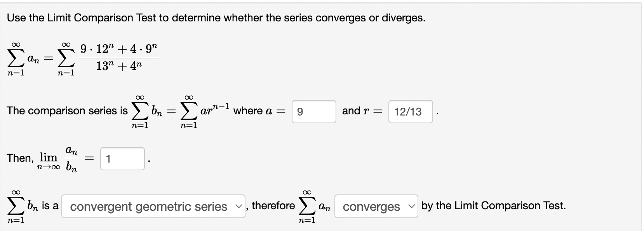The image size is (644, 231).
Task: Click the chevron on the series type dropdown
Action: [238, 206]
